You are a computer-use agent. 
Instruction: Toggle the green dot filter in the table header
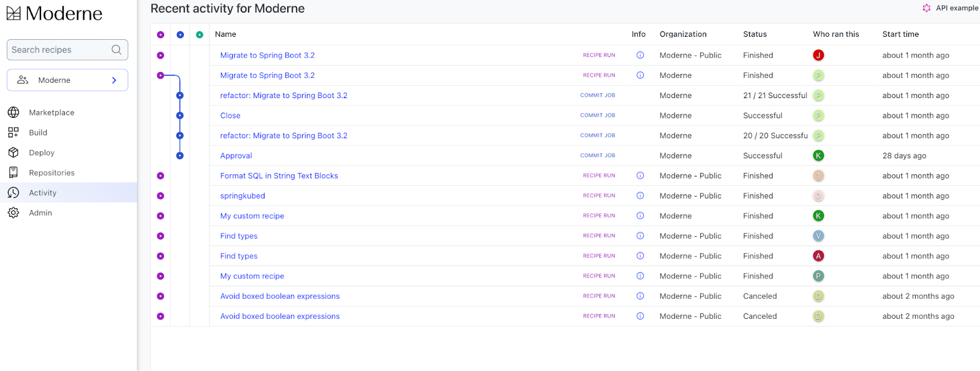point(200,35)
